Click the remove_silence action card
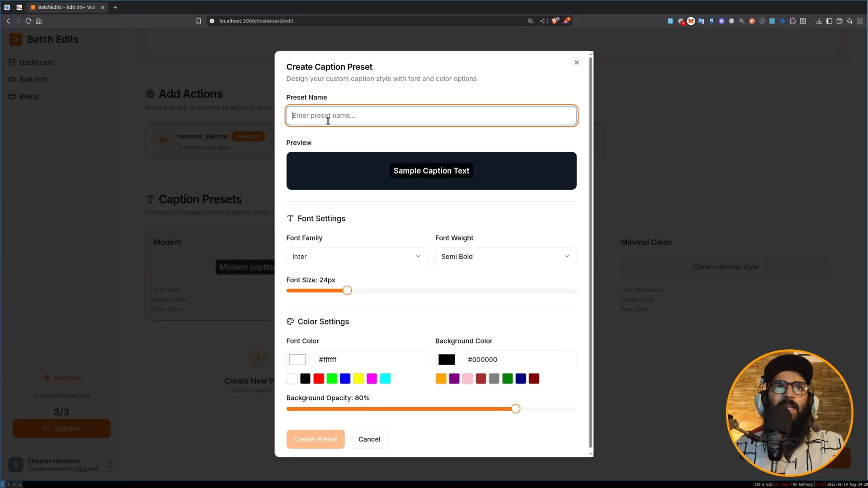 pyautogui.click(x=210, y=141)
